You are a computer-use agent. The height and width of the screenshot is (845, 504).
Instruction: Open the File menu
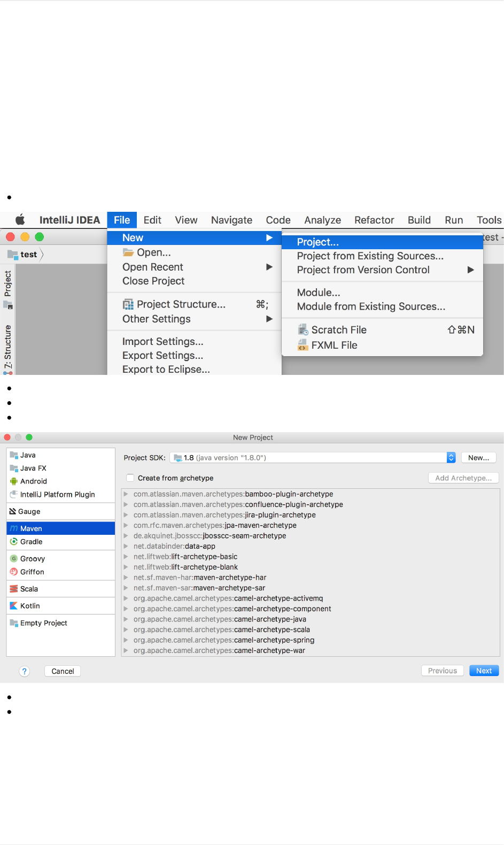pyautogui.click(x=122, y=220)
